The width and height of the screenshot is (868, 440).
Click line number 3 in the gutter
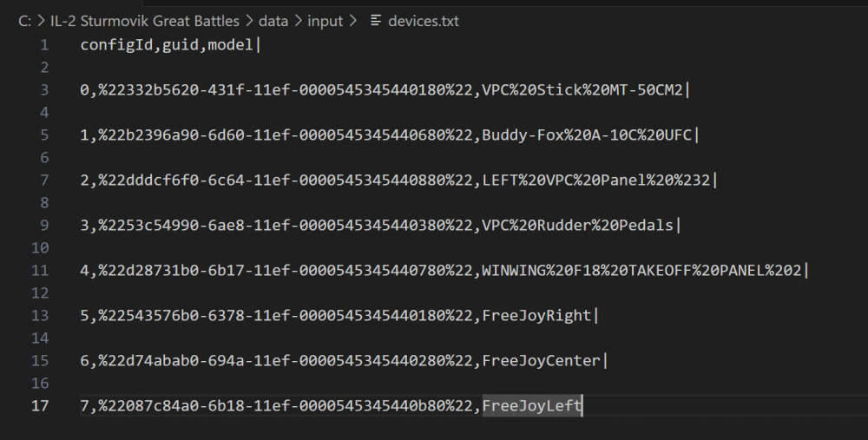click(x=43, y=89)
